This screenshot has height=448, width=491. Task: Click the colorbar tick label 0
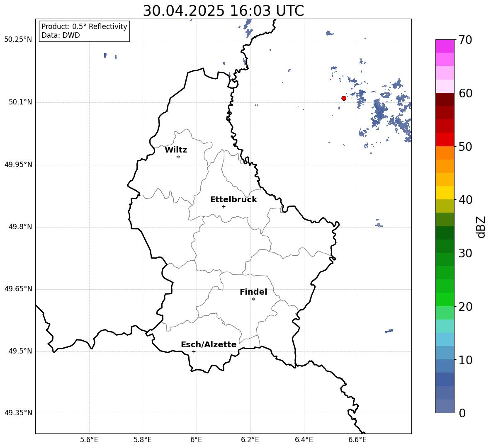[x=462, y=413]
